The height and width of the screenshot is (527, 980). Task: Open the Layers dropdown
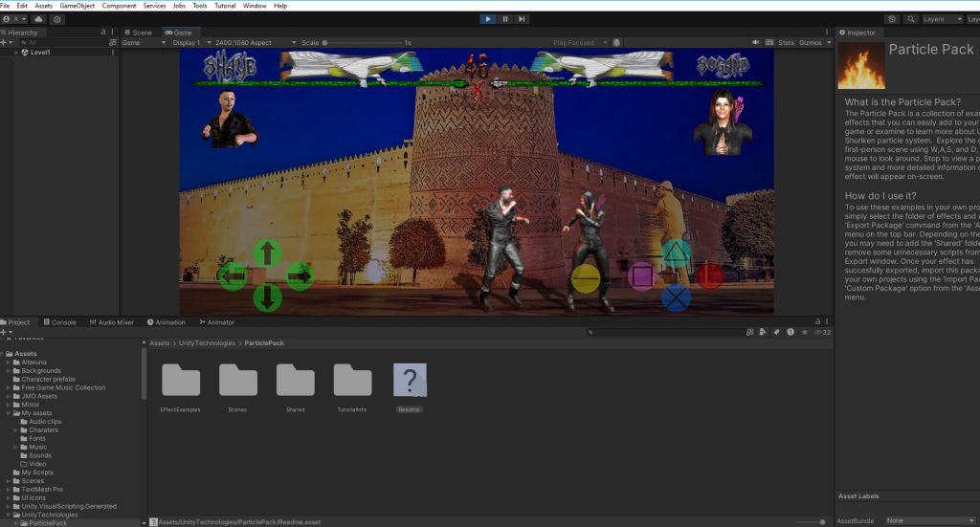(x=943, y=19)
